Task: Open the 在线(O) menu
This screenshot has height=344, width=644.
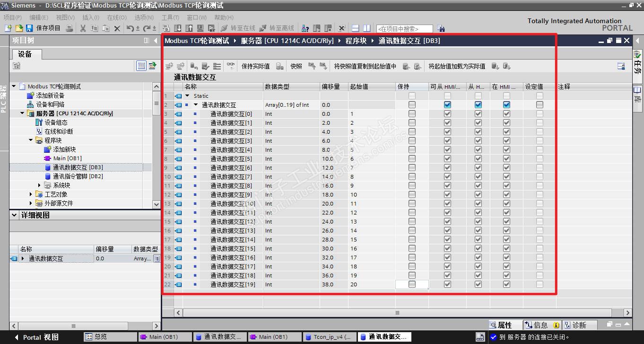Action: click(x=117, y=17)
